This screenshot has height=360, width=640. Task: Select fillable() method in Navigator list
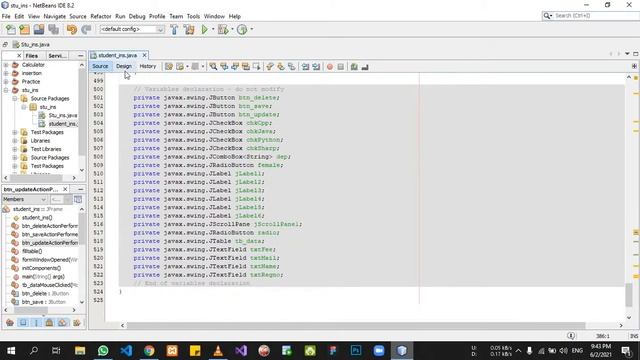pyautogui.click(x=32, y=251)
